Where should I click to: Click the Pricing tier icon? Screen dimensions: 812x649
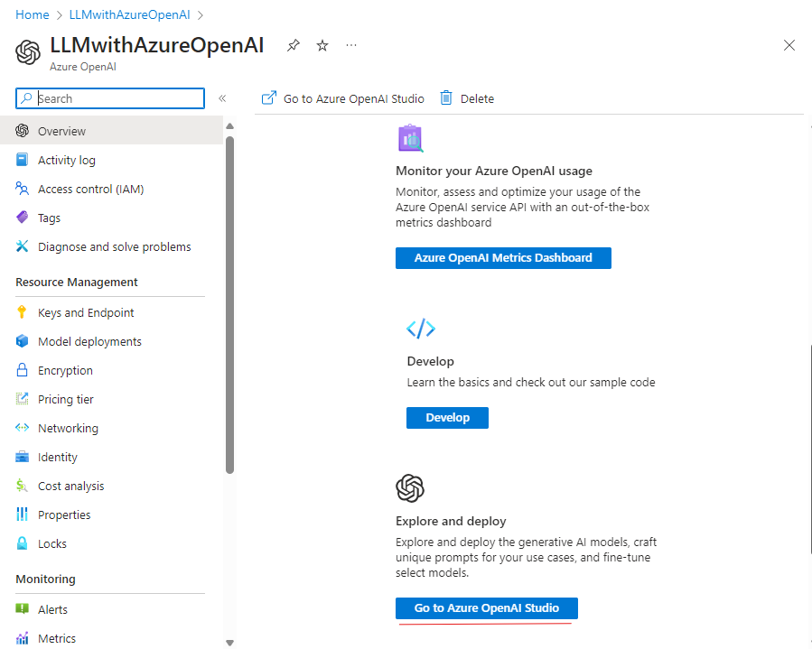coord(23,398)
